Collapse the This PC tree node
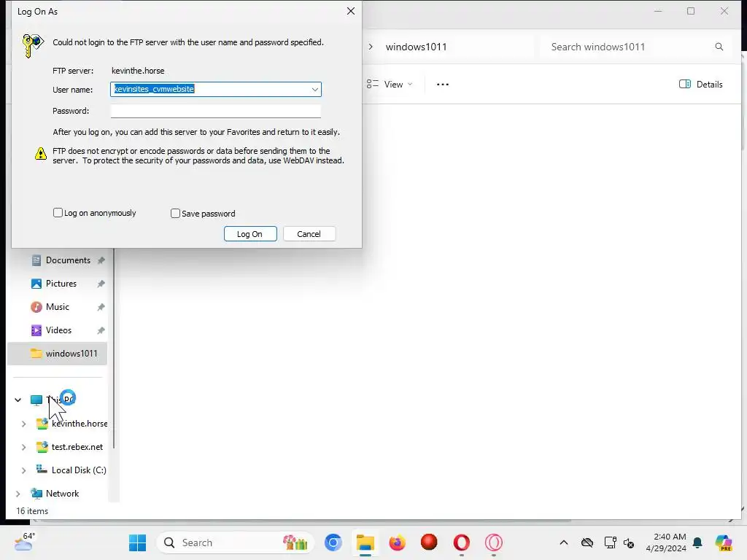 [18, 400]
